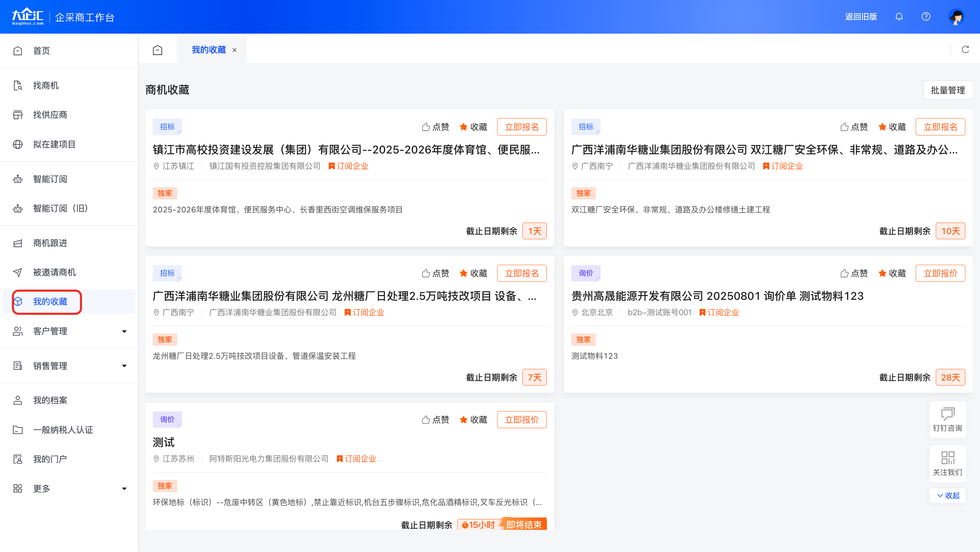Click 立即报名 on 龙州糖厂 card
This screenshot has height=552, width=980.
(522, 273)
